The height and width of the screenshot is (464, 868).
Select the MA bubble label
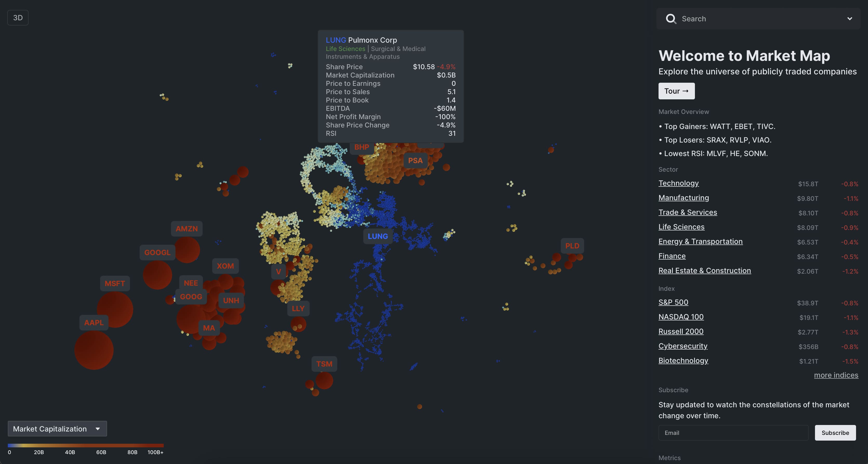pos(209,328)
